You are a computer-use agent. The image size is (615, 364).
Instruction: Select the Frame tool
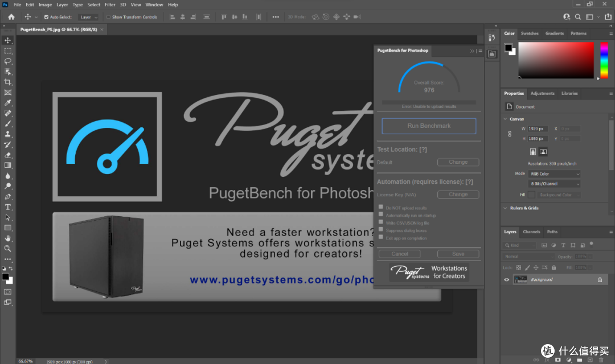7,93
